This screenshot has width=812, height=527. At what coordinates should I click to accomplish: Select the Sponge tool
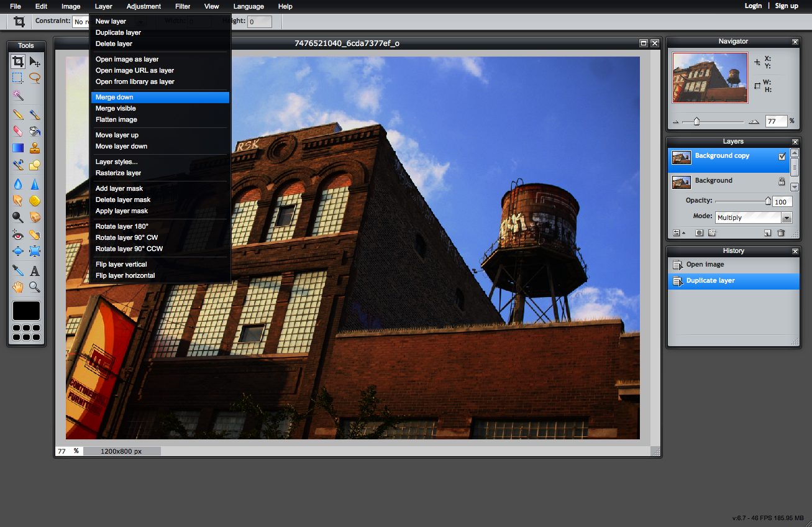point(35,200)
